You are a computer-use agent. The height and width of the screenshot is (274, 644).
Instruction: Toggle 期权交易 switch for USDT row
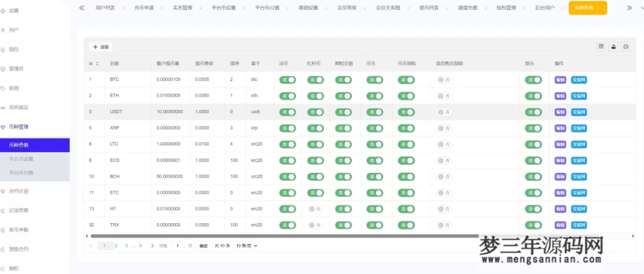point(343,112)
